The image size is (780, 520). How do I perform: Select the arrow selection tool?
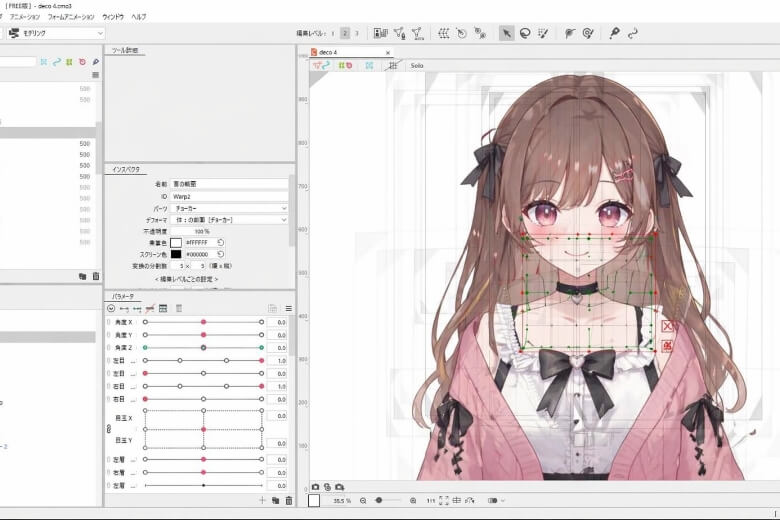coord(506,33)
